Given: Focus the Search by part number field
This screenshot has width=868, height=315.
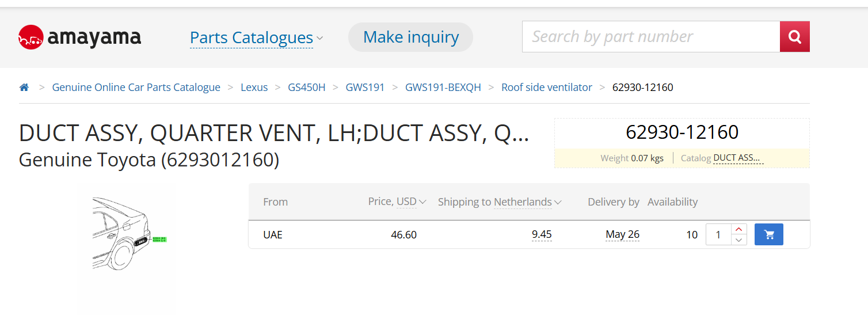Looking at the screenshot, I should click(x=651, y=37).
